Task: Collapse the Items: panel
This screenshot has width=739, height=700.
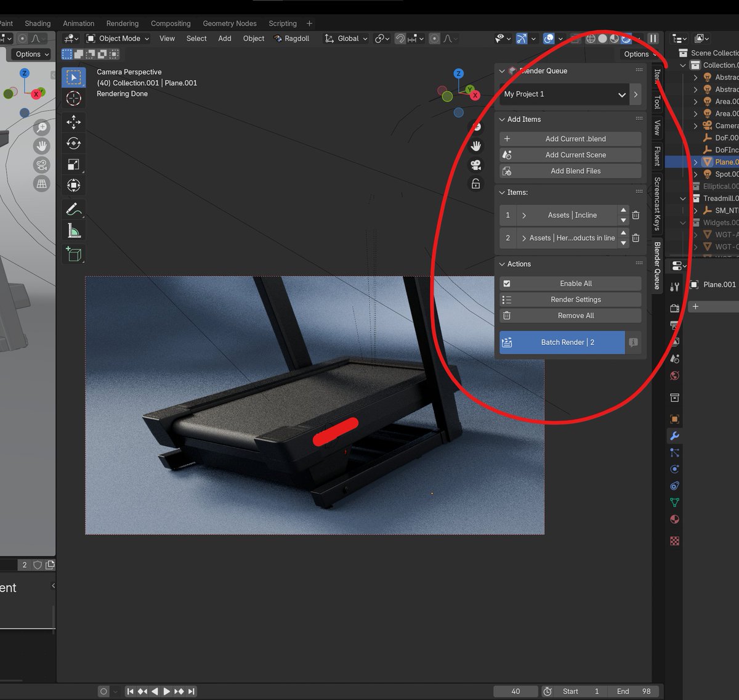Action: (x=502, y=192)
